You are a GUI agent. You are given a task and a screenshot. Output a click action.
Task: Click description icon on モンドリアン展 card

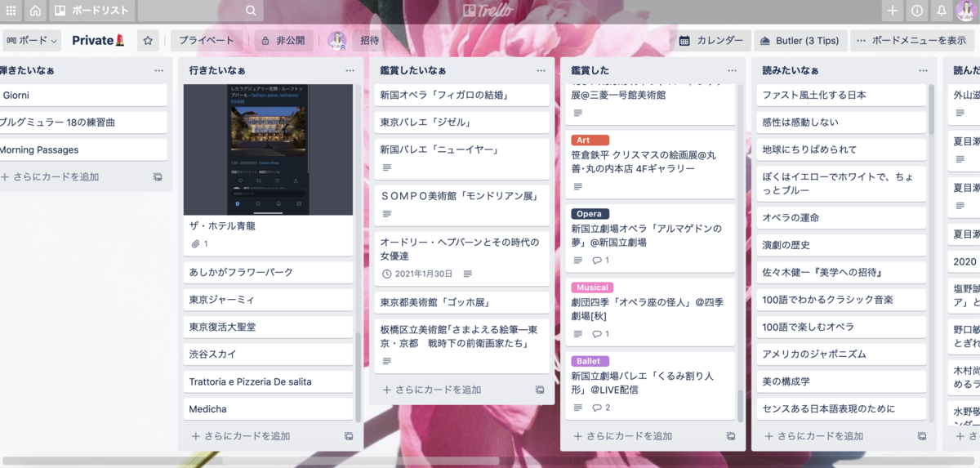click(386, 213)
